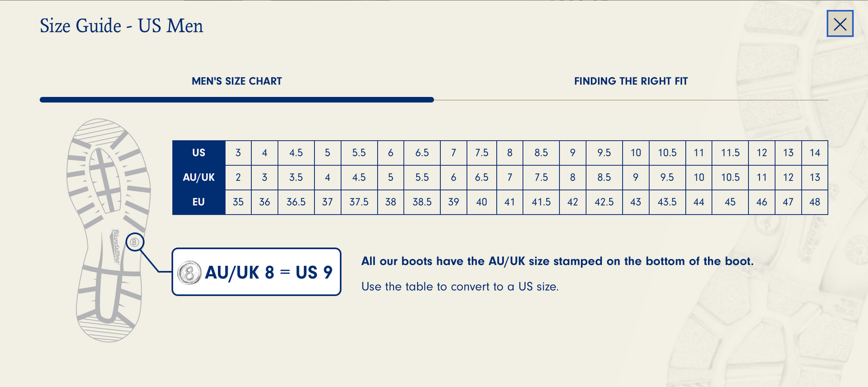The width and height of the screenshot is (868, 387).
Task: Close the Size Guide dialog
Action: 840,24
